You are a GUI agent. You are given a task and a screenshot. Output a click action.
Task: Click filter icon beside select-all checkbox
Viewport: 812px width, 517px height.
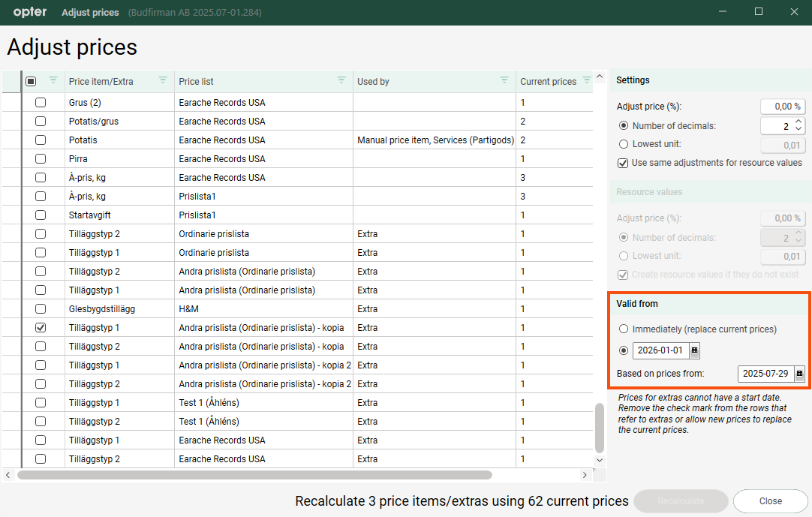pos(53,80)
